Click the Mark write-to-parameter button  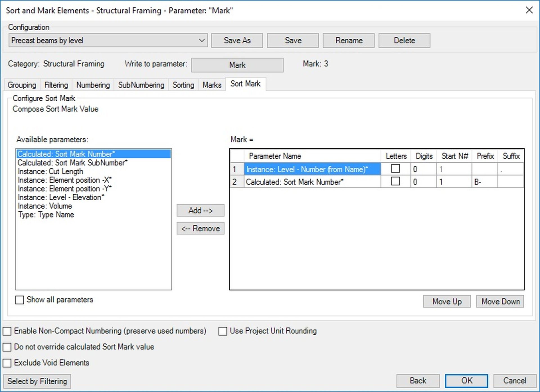[237, 65]
